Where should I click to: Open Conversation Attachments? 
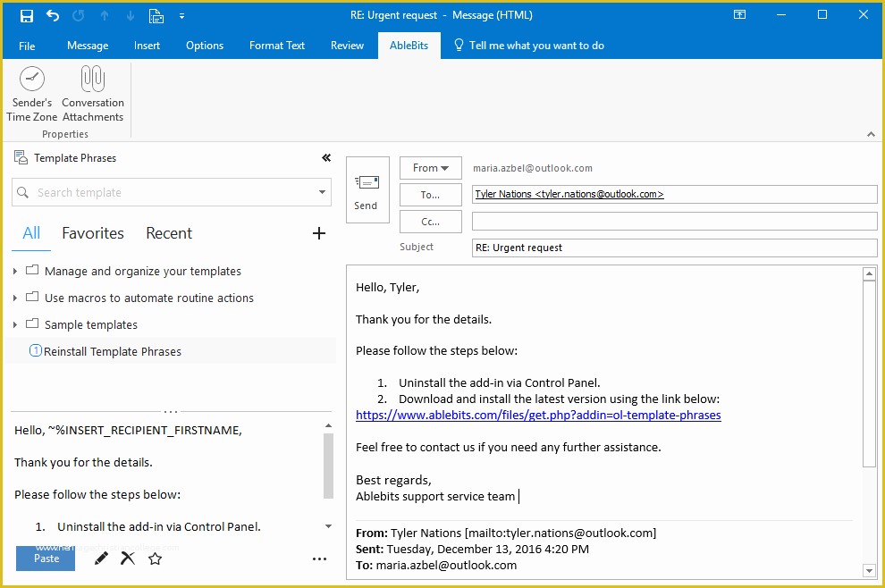93,94
